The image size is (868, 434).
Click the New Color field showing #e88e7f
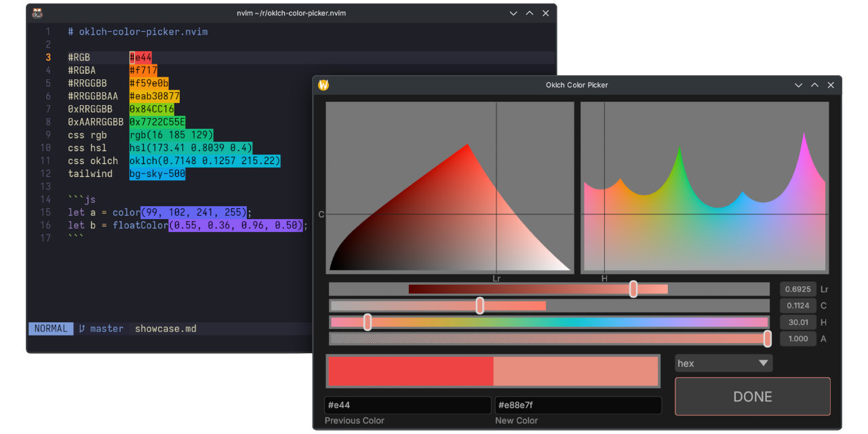(x=578, y=405)
